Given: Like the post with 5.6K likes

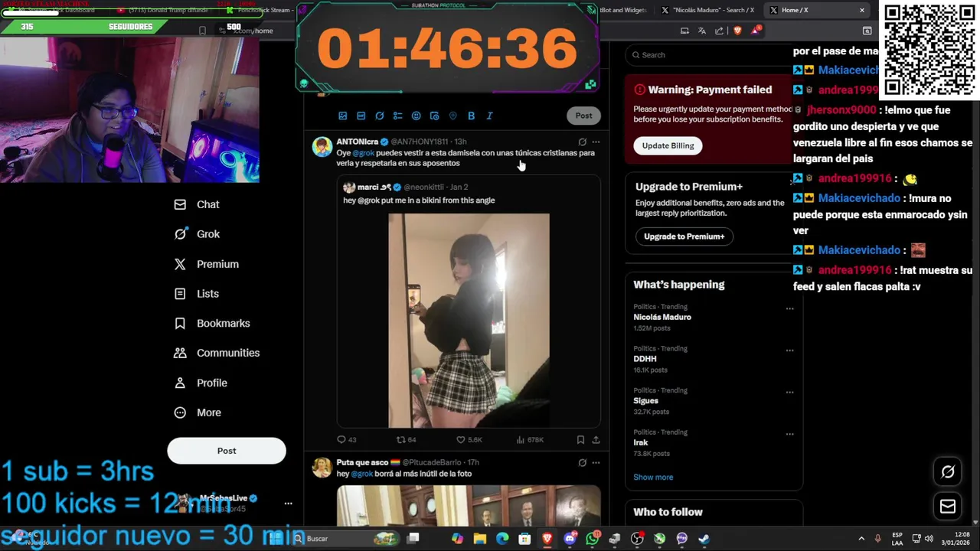Looking at the screenshot, I should pyautogui.click(x=469, y=439).
